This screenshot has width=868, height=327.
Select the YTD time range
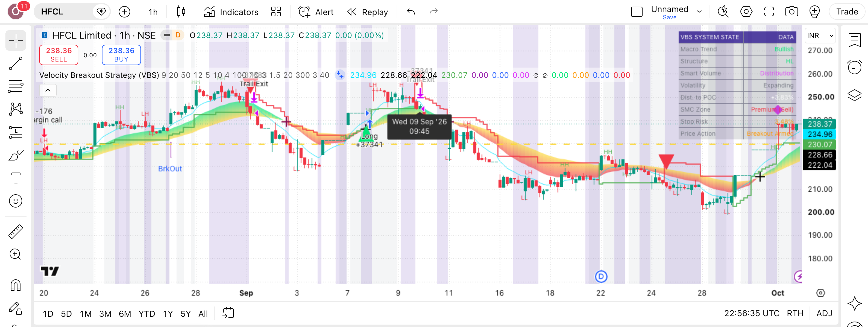pos(147,314)
